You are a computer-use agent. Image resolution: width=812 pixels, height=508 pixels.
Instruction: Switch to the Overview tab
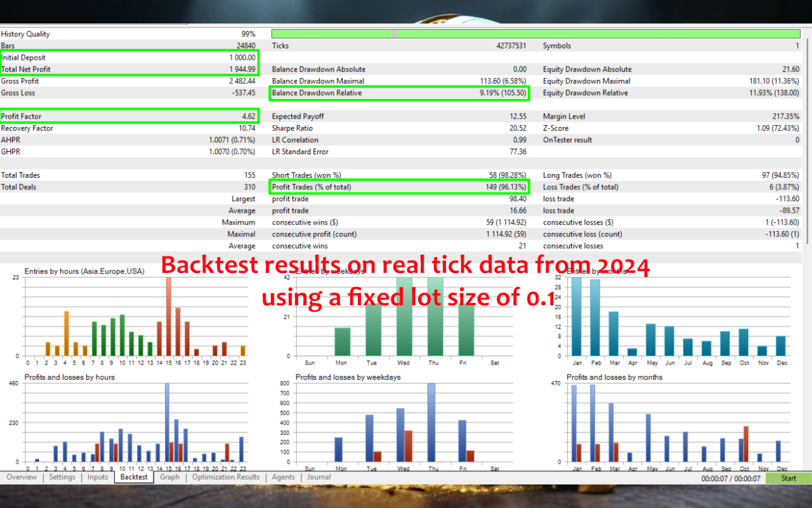(x=22, y=478)
